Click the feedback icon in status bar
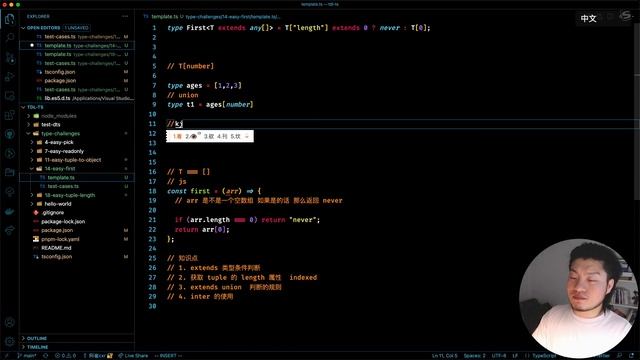Viewport: 640px width, 360px height. coord(620,356)
